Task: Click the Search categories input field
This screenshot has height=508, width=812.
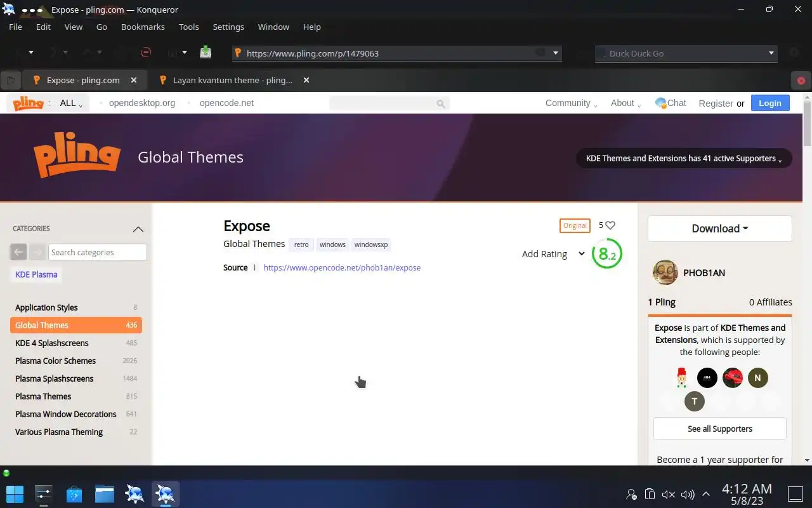Action: (97, 252)
